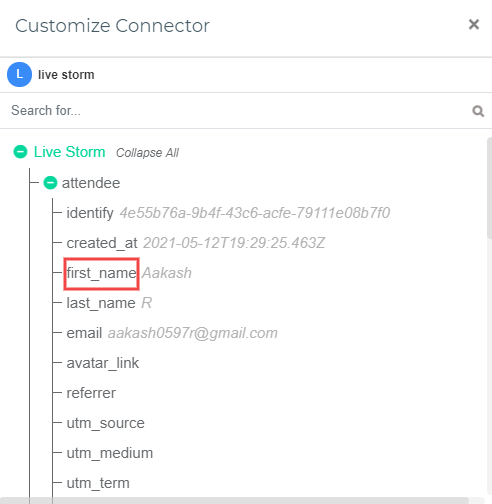Viewport: 492px width, 504px height.
Task: Select the utm_source field
Action: point(106,423)
